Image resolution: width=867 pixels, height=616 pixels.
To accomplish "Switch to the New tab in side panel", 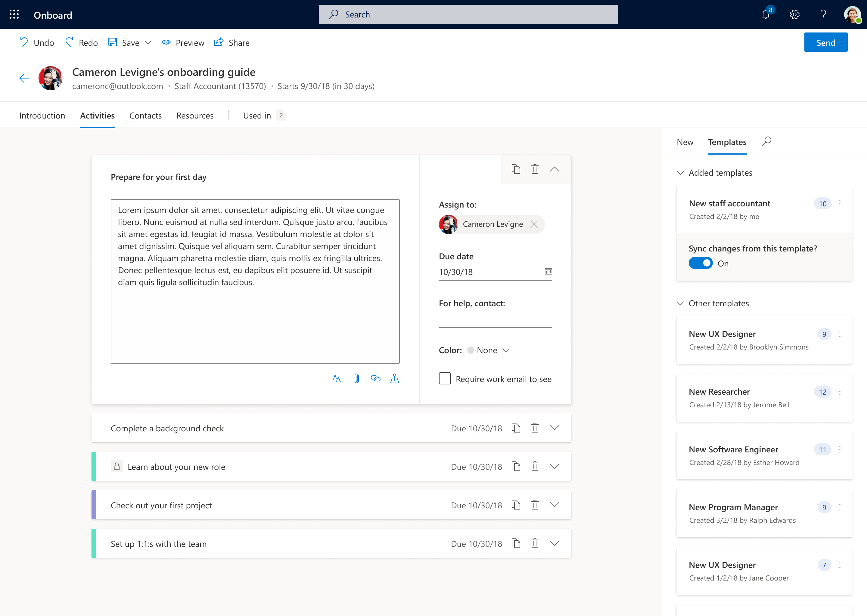I will (685, 142).
